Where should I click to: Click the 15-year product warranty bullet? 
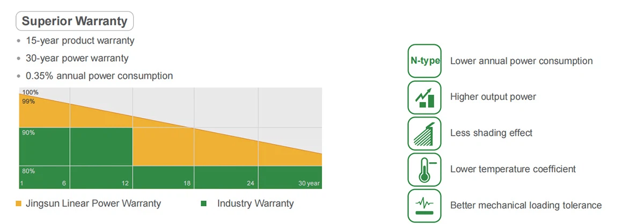pos(80,40)
